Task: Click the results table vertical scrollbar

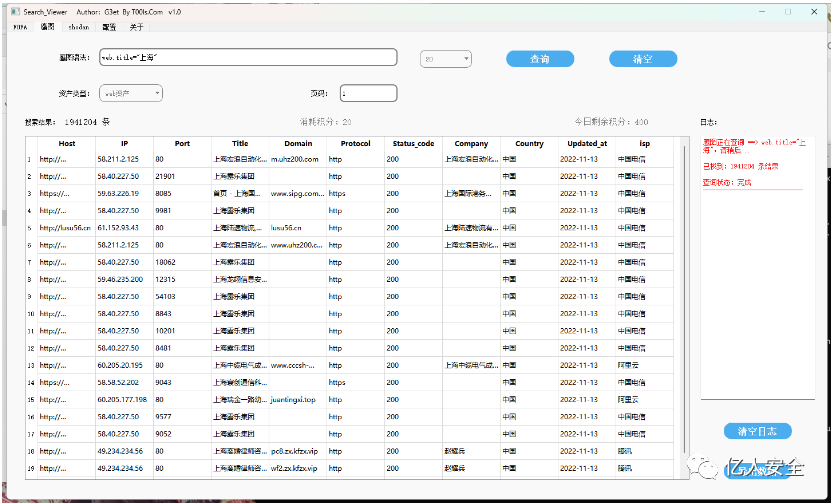Action: pos(686,299)
